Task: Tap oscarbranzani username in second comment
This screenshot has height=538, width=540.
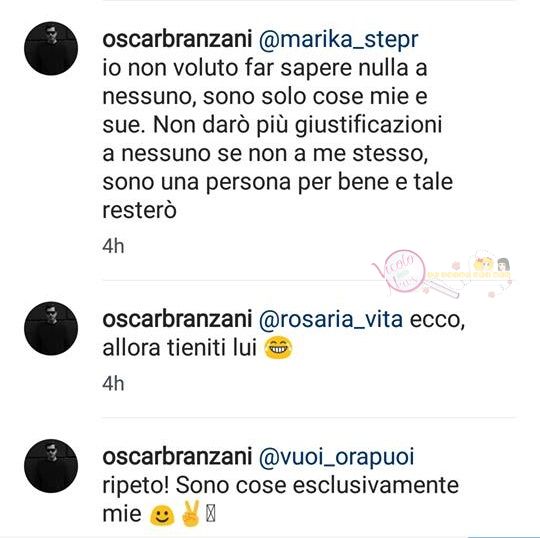Action: pyautogui.click(x=177, y=319)
